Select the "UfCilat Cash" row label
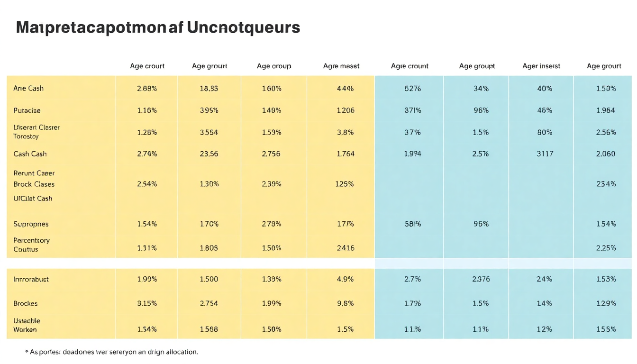637x364 pixels. [33, 198]
